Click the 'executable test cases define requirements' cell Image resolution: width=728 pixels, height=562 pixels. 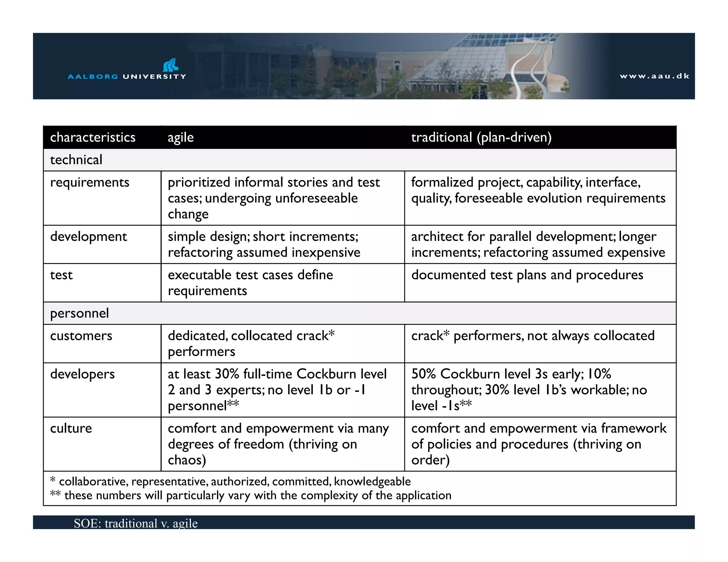point(250,283)
